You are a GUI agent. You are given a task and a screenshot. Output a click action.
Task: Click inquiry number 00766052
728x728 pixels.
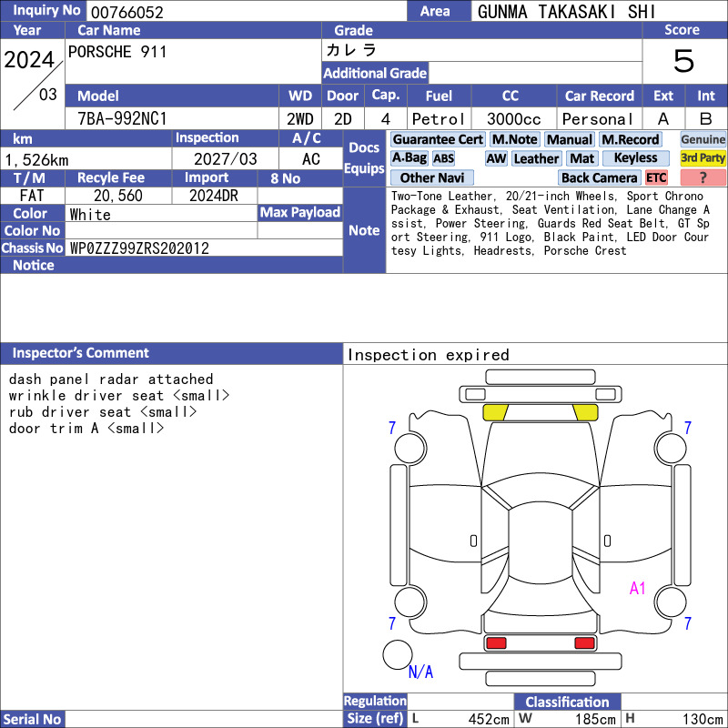(127, 12)
